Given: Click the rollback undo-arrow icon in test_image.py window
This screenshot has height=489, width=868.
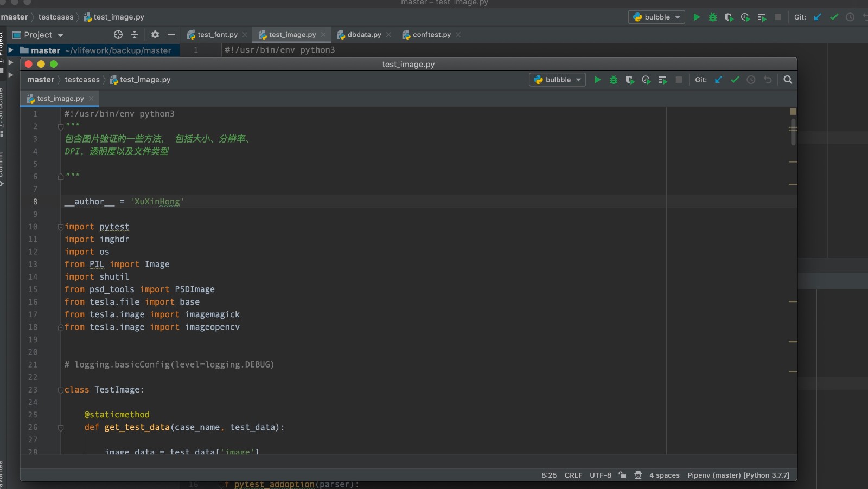Looking at the screenshot, I should pos(768,80).
